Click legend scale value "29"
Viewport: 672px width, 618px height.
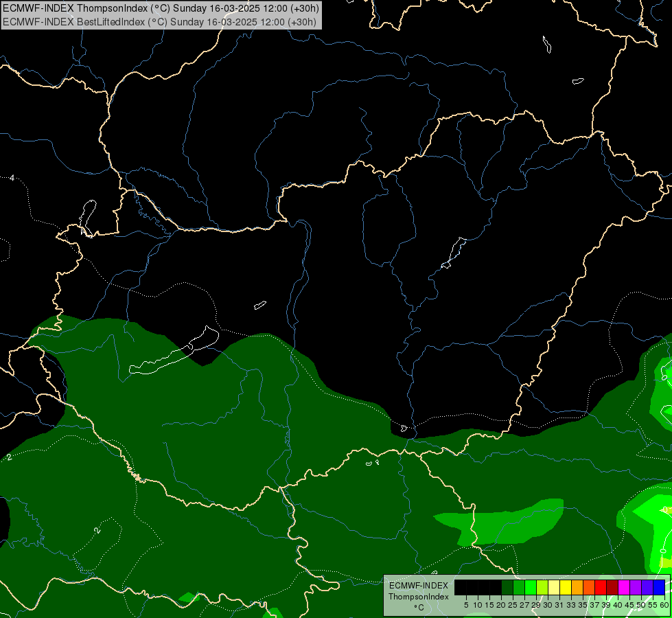(x=536, y=605)
